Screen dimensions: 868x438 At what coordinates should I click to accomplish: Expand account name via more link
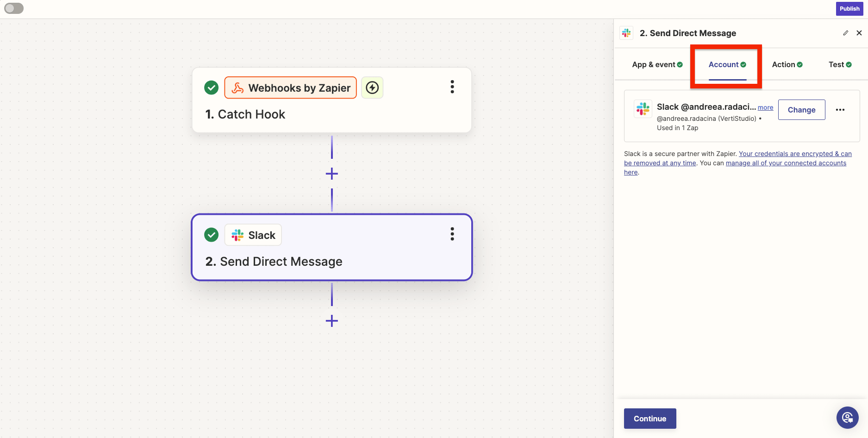(765, 107)
